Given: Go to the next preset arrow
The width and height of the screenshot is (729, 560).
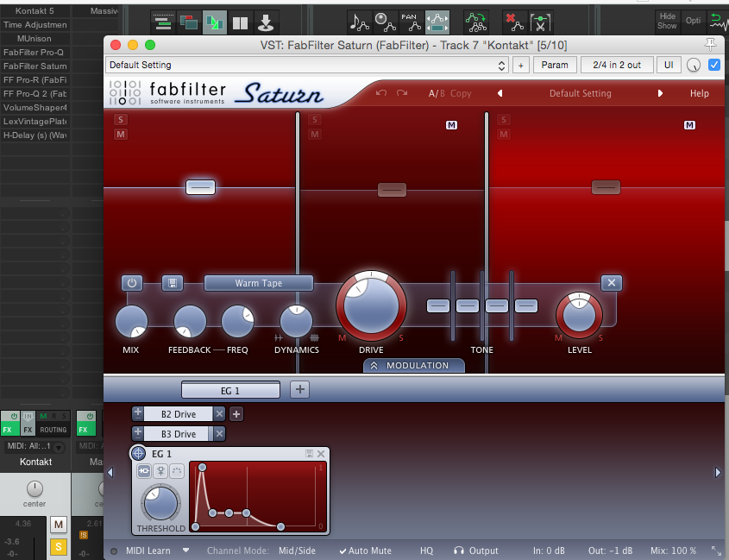Looking at the screenshot, I should pos(661,93).
